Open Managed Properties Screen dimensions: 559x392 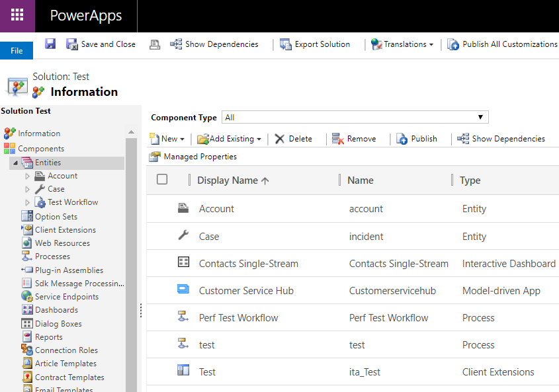(x=193, y=157)
